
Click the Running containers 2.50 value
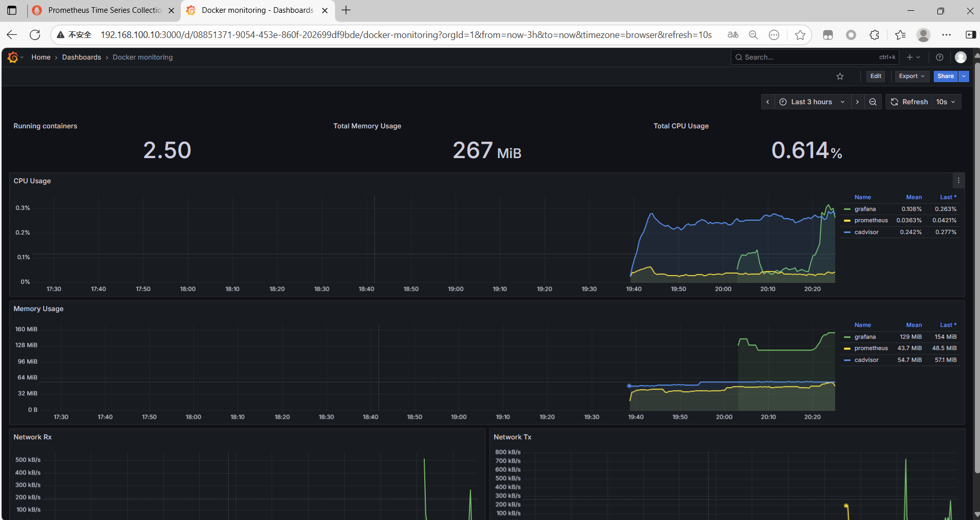tap(167, 150)
